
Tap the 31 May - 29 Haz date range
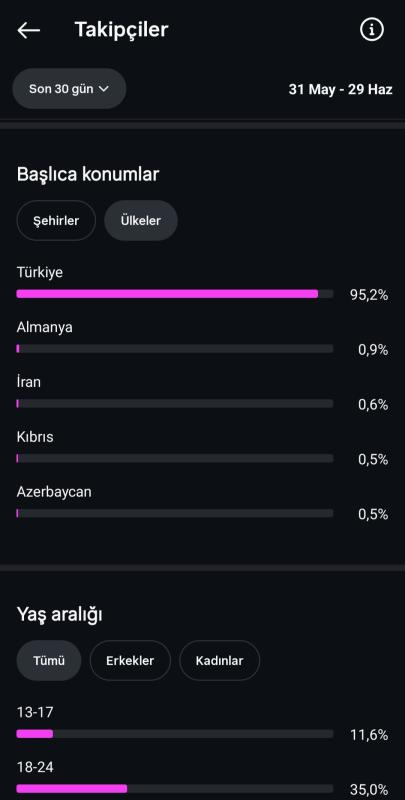coord(340,89)
